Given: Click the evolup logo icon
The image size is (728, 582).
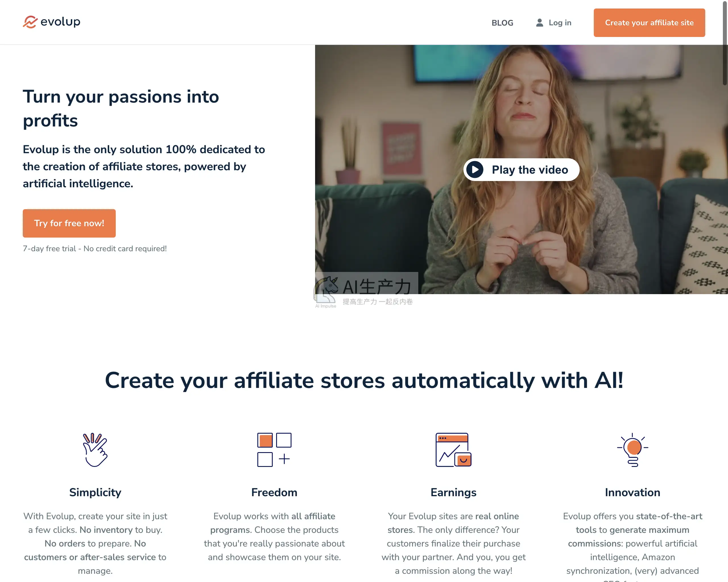Looking at the screenshot, I should point(30,22).
